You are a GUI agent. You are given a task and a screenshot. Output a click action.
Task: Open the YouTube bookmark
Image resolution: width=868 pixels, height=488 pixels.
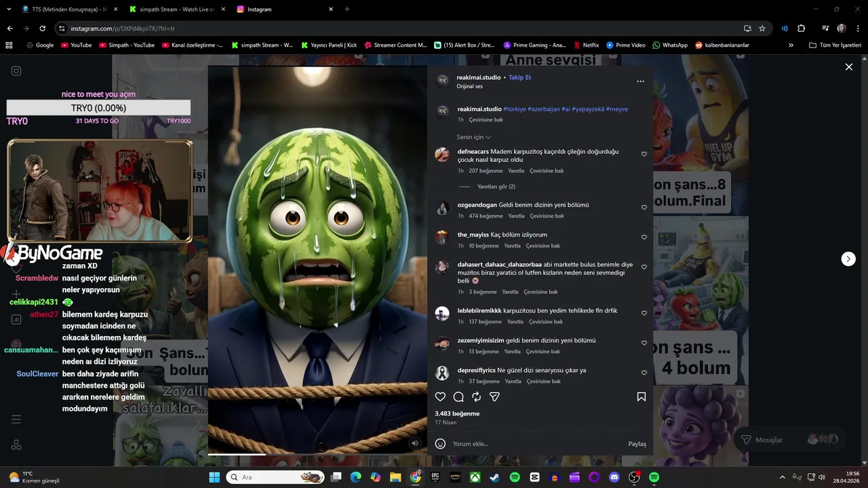(76, 45)
